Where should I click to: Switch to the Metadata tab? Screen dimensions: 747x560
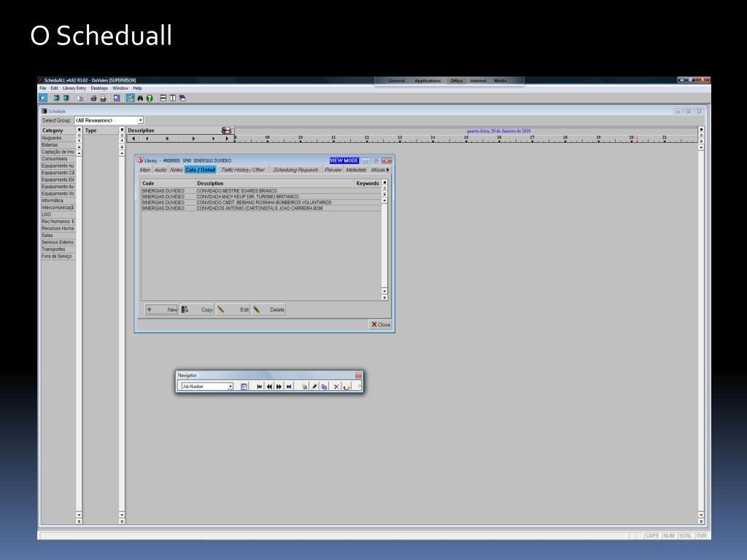356,170
